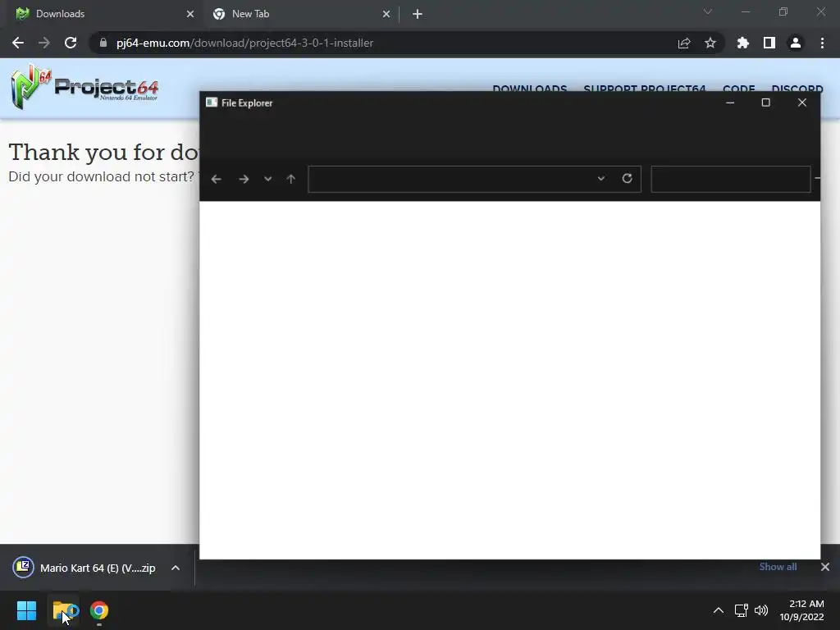Go forward in File Explorer

244,179
